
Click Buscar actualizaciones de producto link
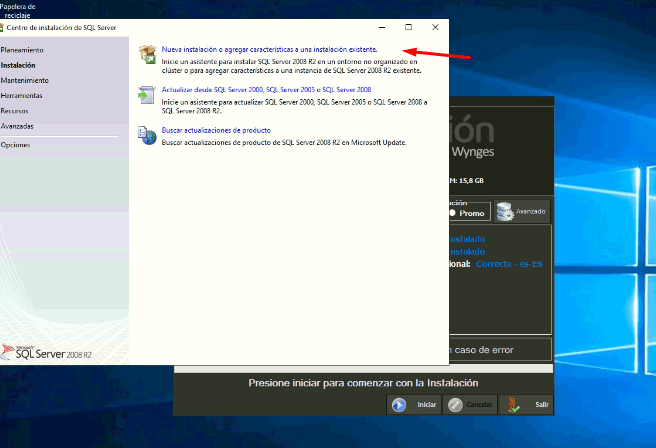[x=216, y=130]
